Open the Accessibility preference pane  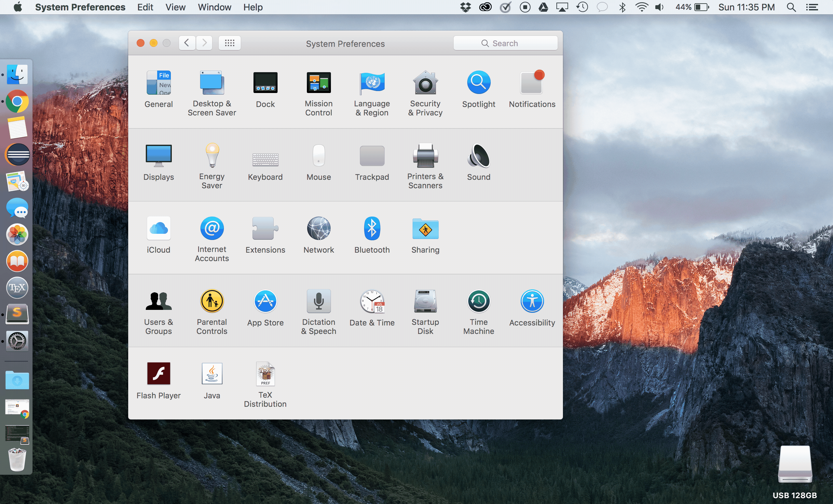click(x=532, y=308)
